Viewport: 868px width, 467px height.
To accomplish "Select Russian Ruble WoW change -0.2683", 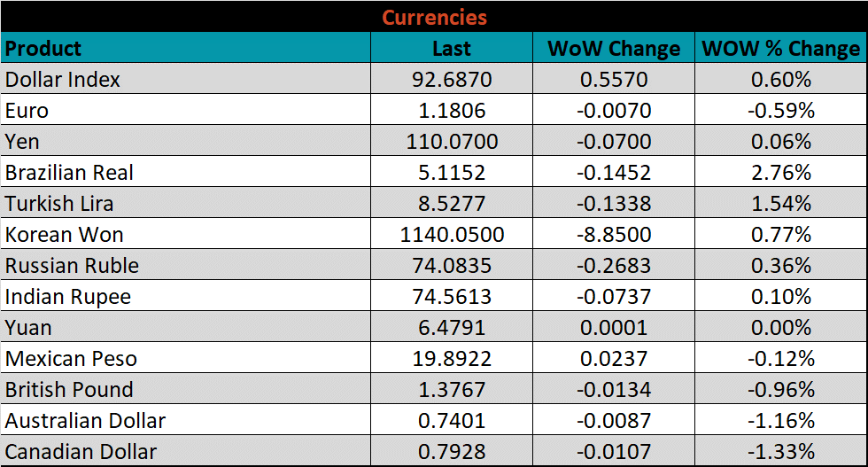I will [x=614, y=266].
